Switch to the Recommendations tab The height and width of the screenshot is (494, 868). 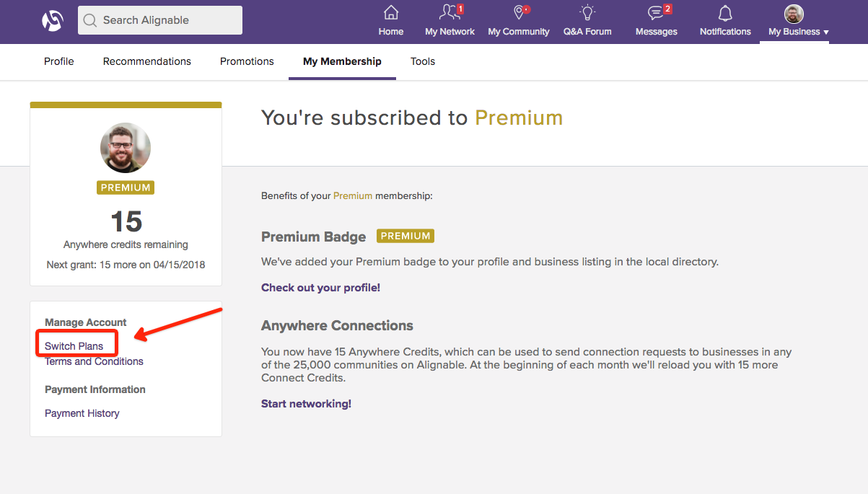(x=147, y=61)
